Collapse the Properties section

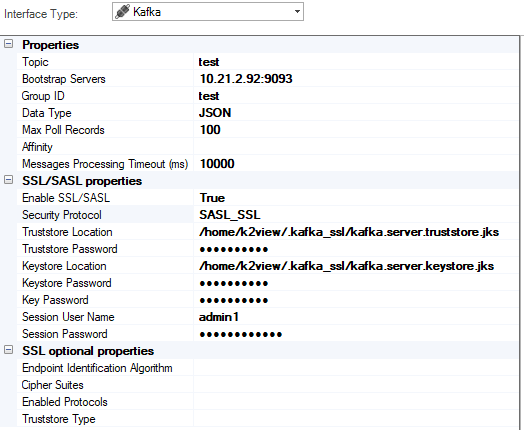pyautogui.click(x=8, y=44)
